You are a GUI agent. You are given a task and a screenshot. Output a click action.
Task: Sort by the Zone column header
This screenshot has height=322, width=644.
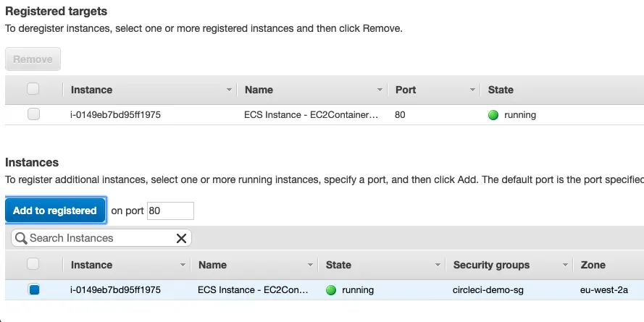pyautogui.click(x=593, y=265)
